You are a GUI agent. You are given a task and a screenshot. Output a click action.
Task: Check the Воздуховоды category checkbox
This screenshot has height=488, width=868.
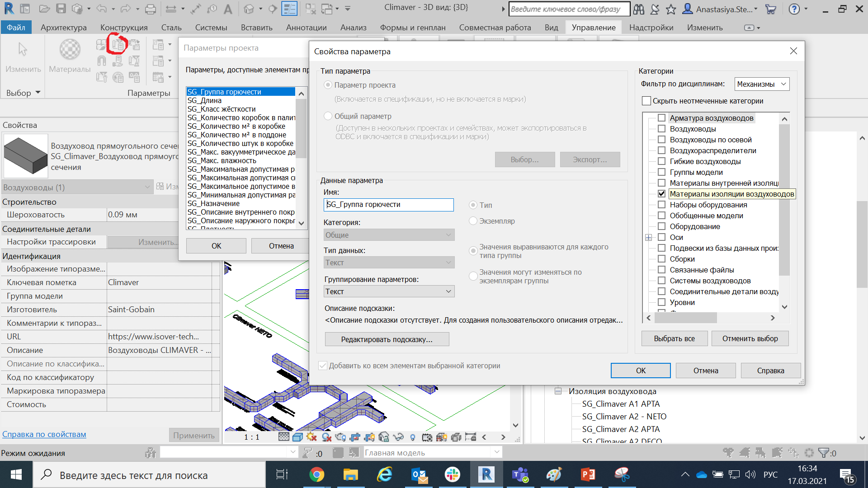point(661,129)
